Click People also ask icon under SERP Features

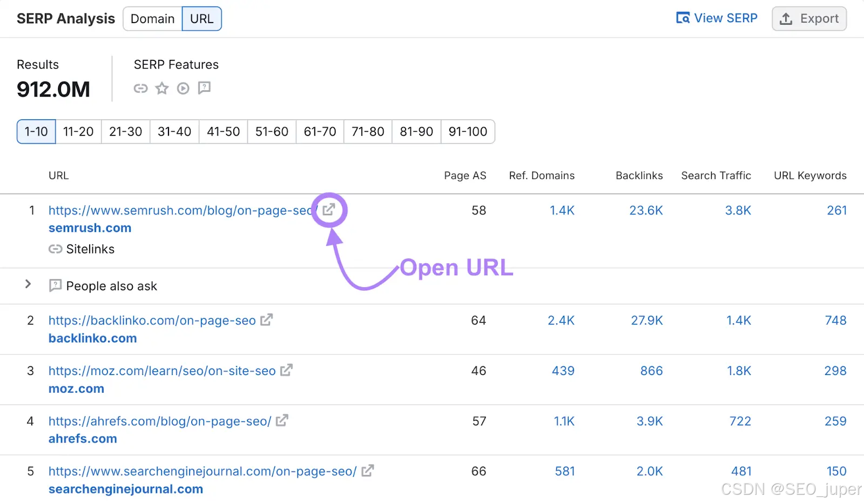(204, 88)
